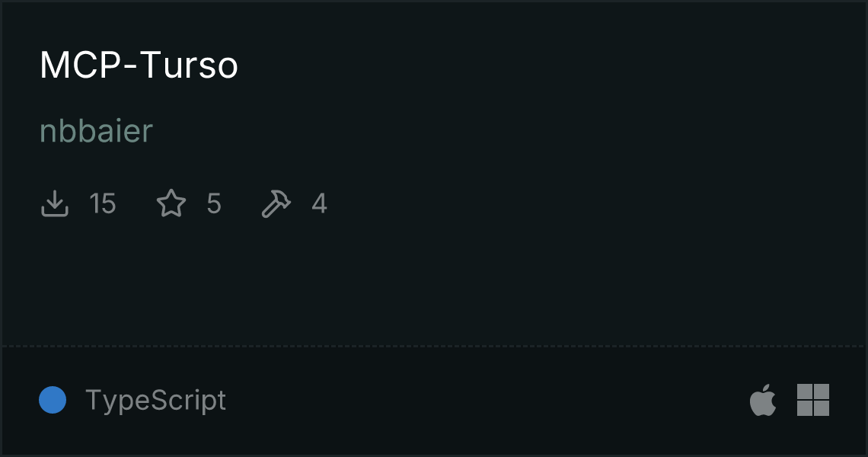Screen dimensions: 868x457
Task: Click the hammer tools icon
Action: pyautogui.click(x=276, y=203)
